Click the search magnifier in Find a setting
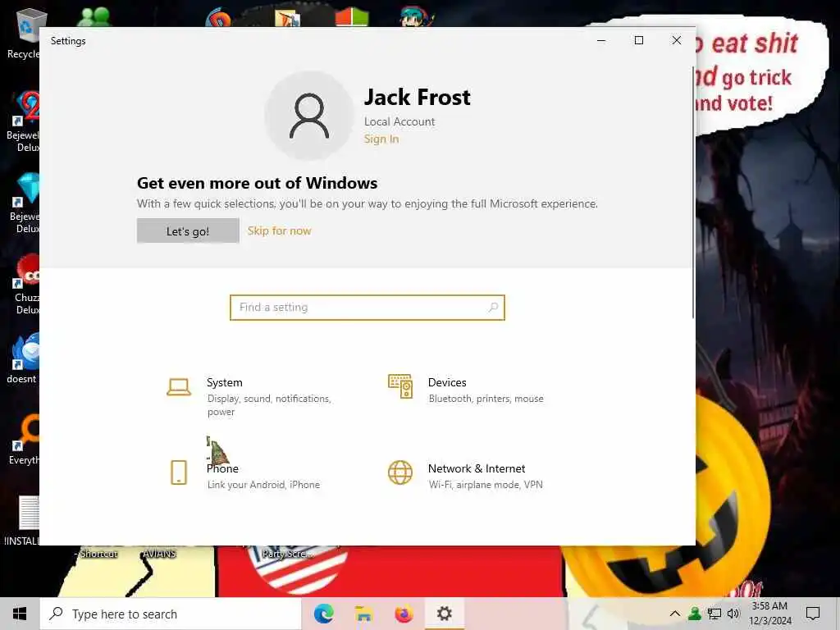 pyautogui.click(x=493, y=308)
